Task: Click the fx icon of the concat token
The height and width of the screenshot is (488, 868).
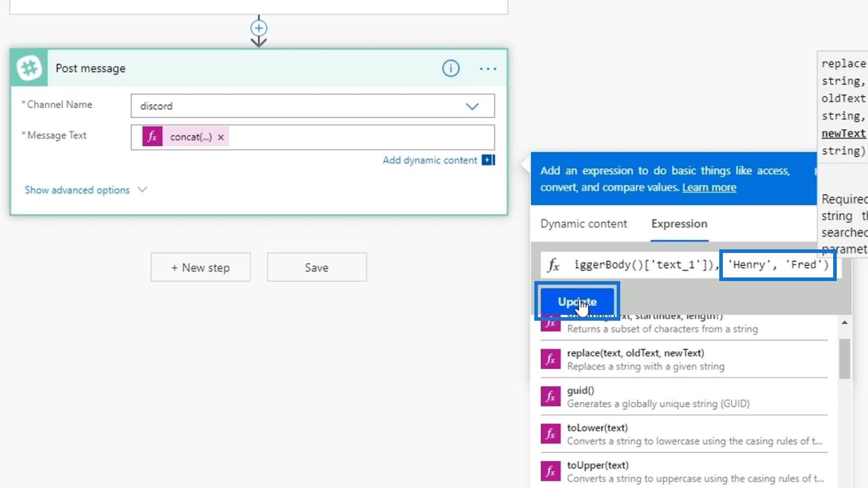Action: coord(152,137)
